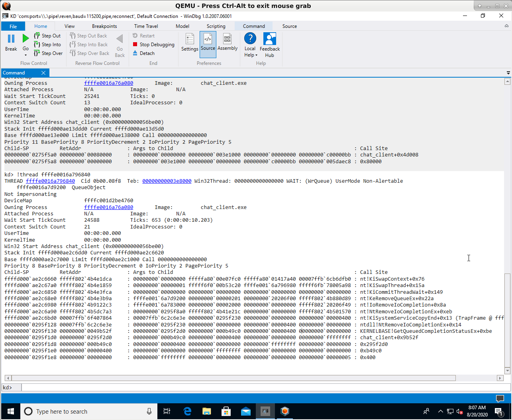Image resolution: width=512 pixels, height=420 pixels.
Task: Click the vertical scrollbar down arrow
Action: coord(507,371)
